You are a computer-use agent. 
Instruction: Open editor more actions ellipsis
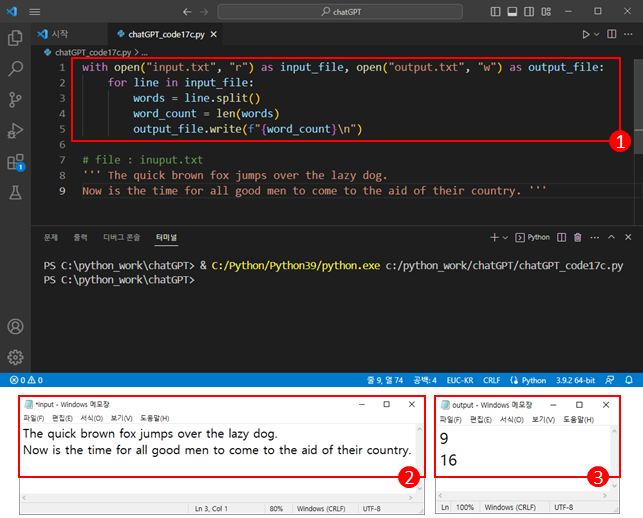(628, 34)
